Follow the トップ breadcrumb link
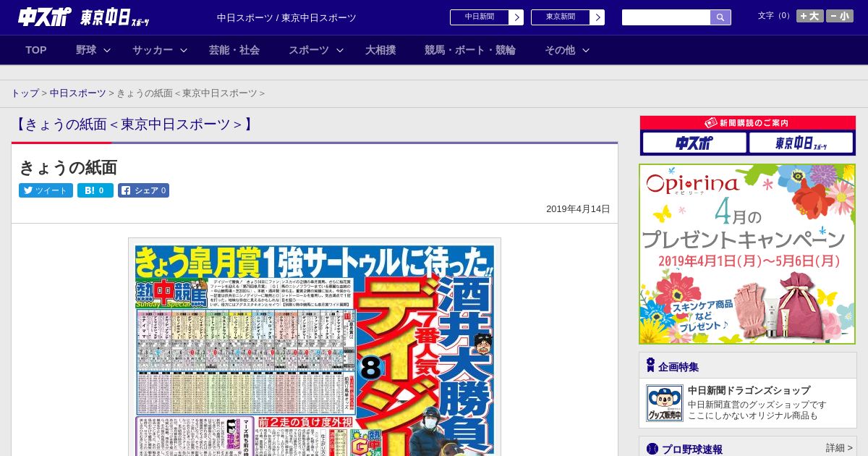The width and height of the screenshot is (868, 456). tap(25, 93)
